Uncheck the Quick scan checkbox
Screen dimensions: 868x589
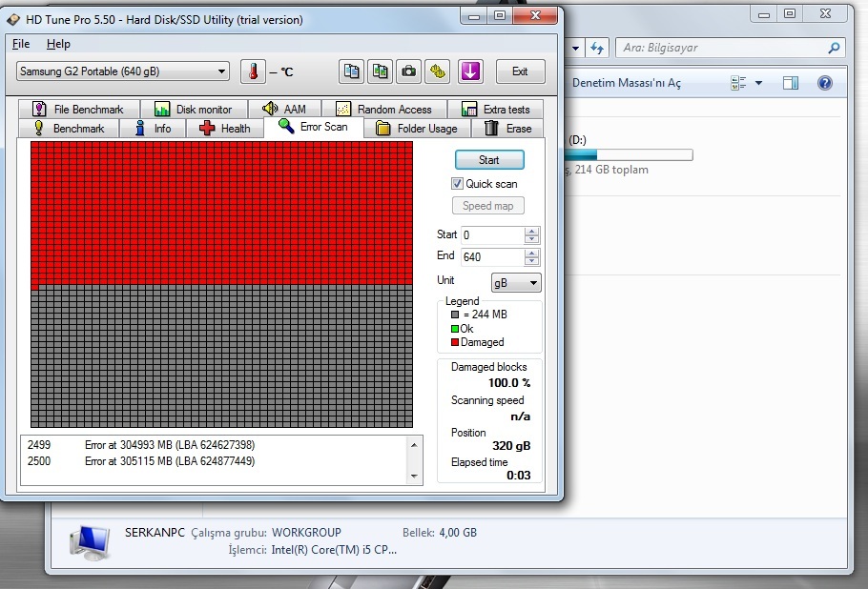pos(457,184)
